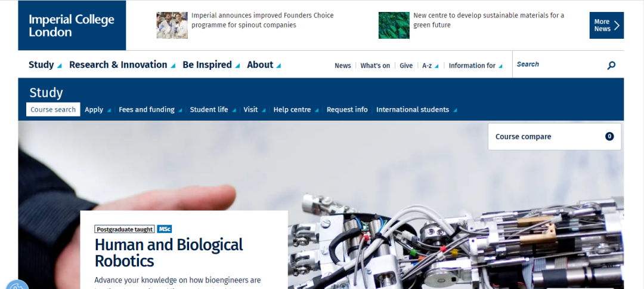Expand the A-z dropdown
Image resolution: width=644 pixels, height=289 pixels.
(430, 65)
